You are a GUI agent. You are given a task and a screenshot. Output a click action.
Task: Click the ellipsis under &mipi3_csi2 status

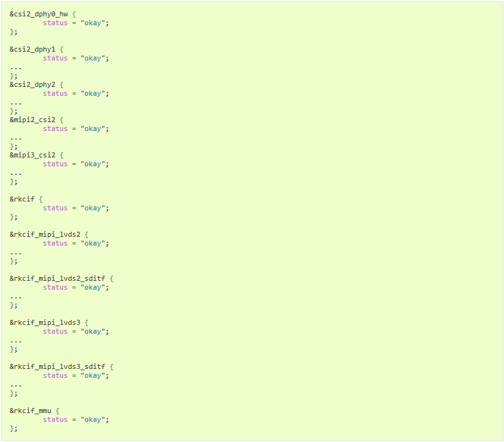[16, 174]
